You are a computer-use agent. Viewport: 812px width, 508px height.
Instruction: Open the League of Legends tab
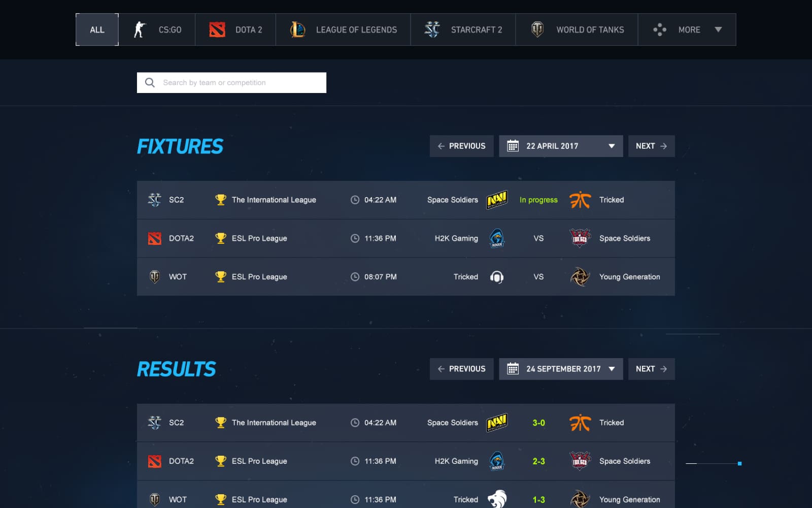point(343,30)
